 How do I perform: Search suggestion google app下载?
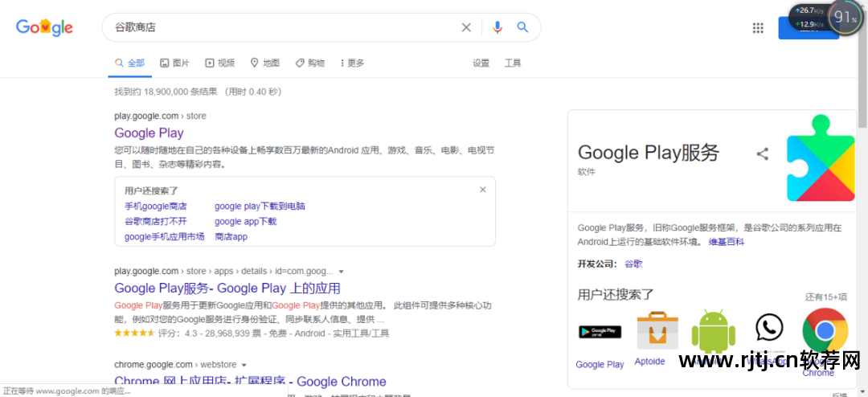(x=245, y=222)
